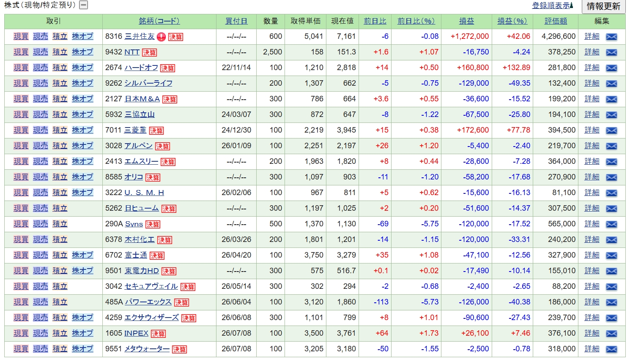Open the U.S.M.H stock page
Image resolution: width=630 pixels, height=364 pixels.
click(144, 193)
